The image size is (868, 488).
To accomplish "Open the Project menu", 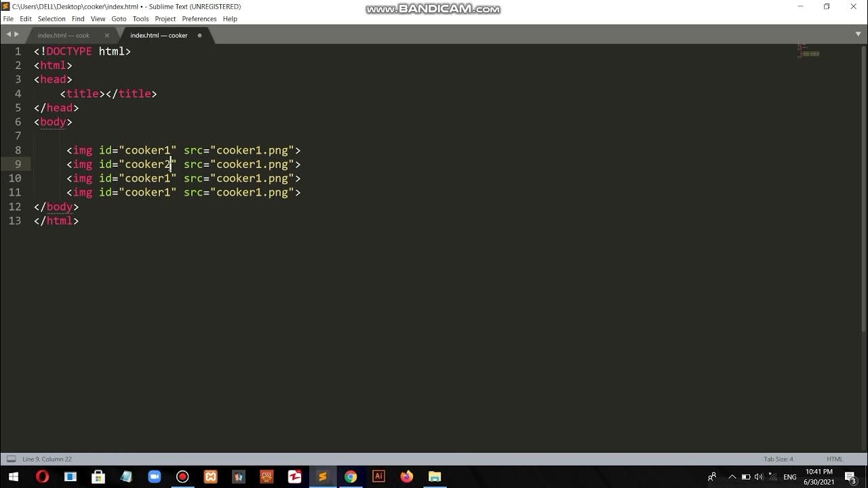I will 165,19.
